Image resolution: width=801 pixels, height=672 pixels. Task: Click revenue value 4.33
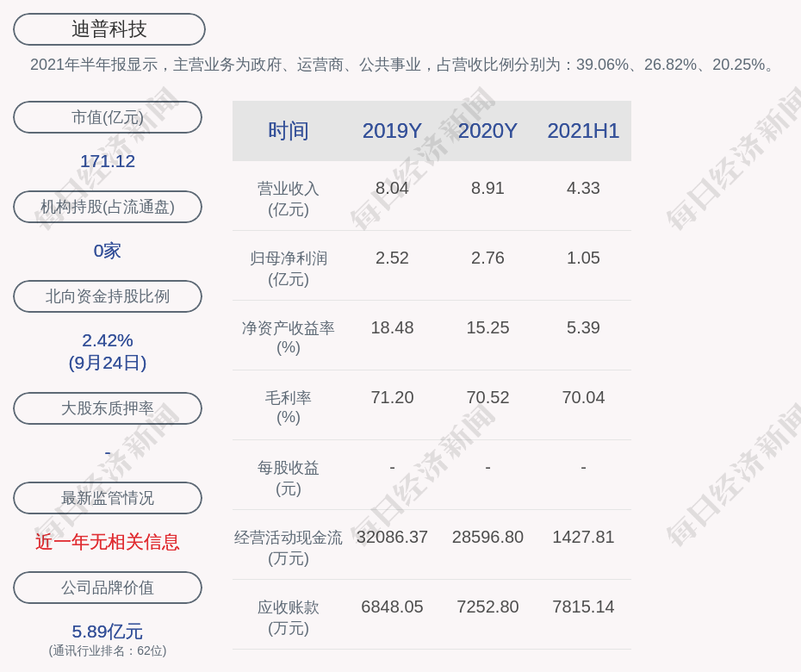583,188
